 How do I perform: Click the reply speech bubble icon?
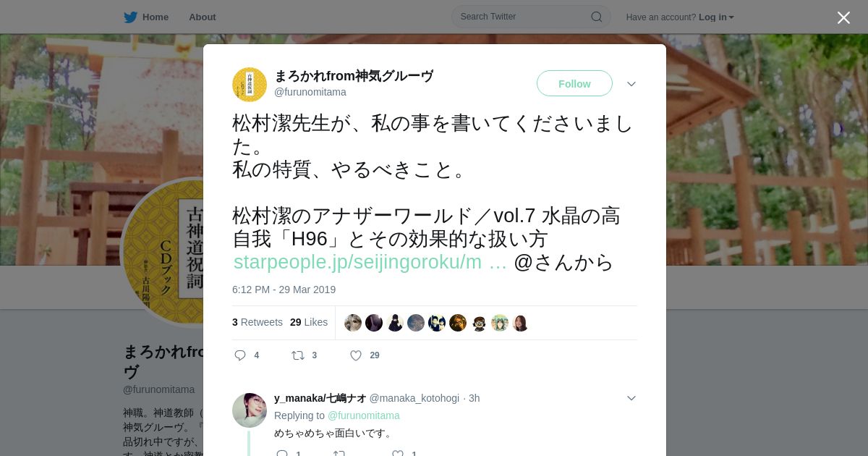(x=241, y=355)
